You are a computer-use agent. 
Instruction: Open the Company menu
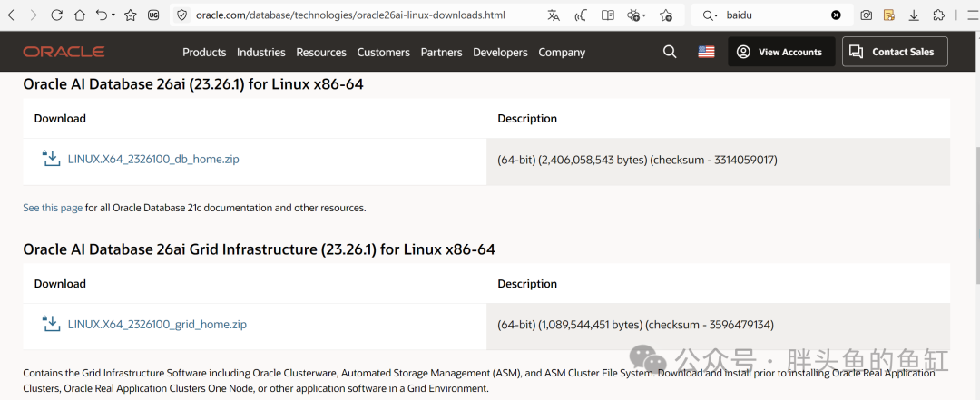tap(562, 53)
